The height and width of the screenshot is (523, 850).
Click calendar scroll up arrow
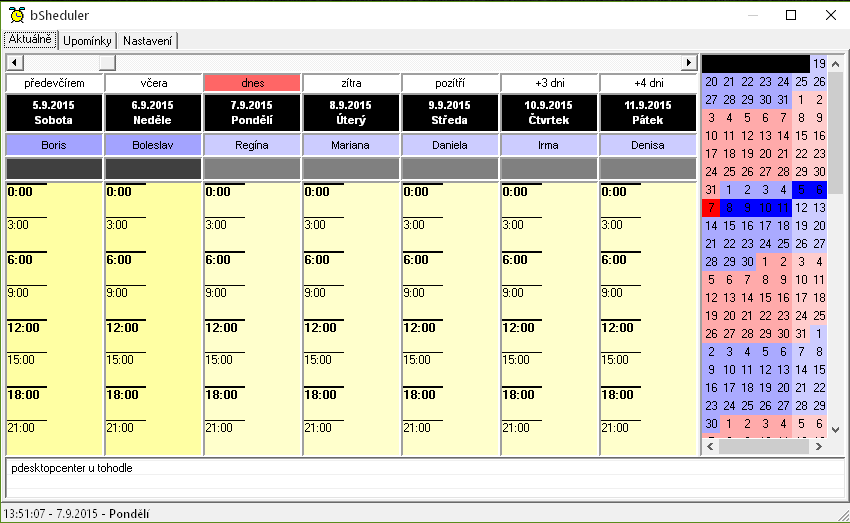(836, 64)
